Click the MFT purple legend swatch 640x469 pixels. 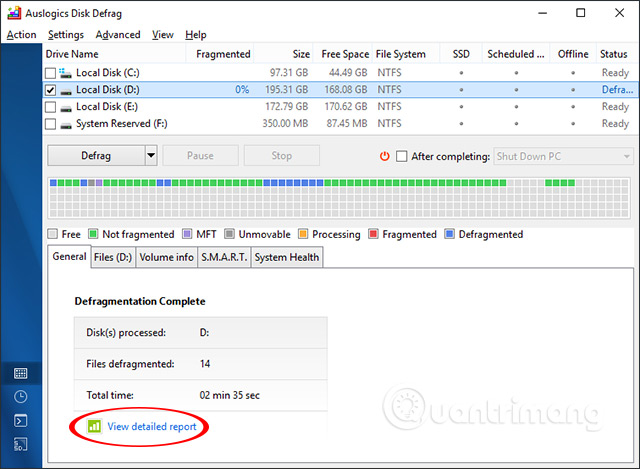point(187,234)
